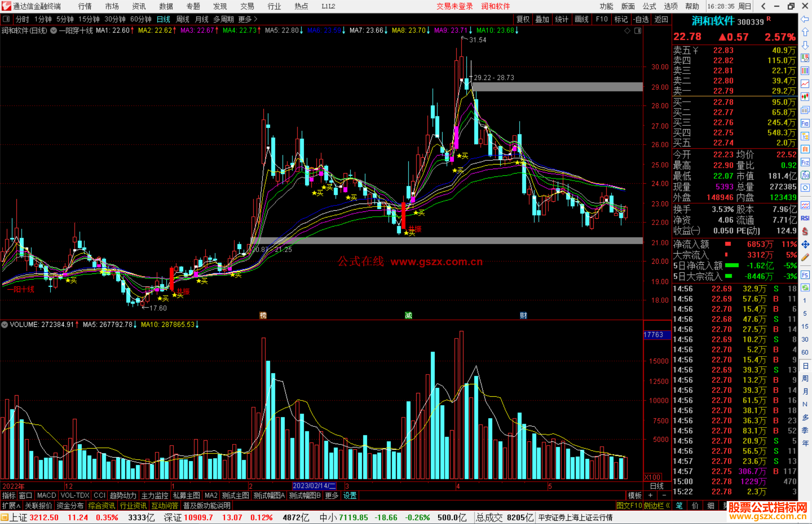Open the F10 info sidebar icon
Screen dimensions: 812x524
pyautogui.click(x=805, y=123)
